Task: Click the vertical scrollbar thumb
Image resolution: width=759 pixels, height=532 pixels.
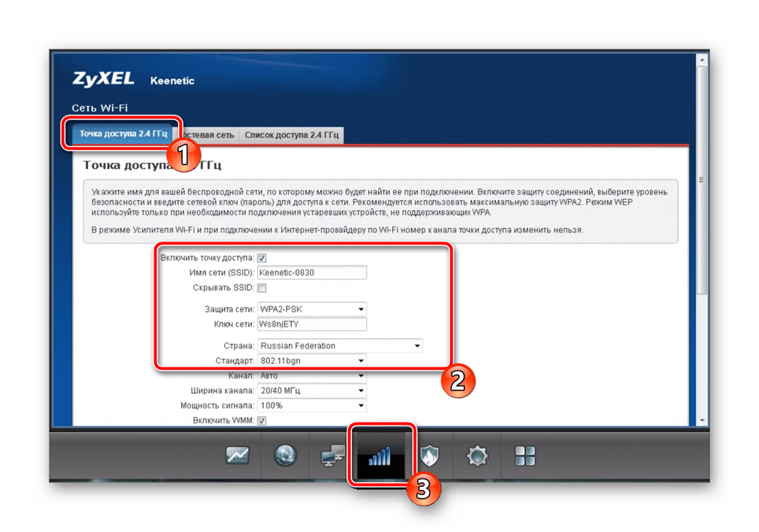Action: point(702,180)
